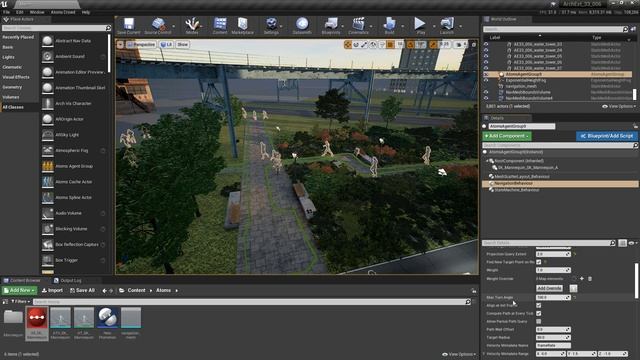640x360 pixels.
Task: Open the Add New dropdown in Content Browser
Action: pos(19,291)
